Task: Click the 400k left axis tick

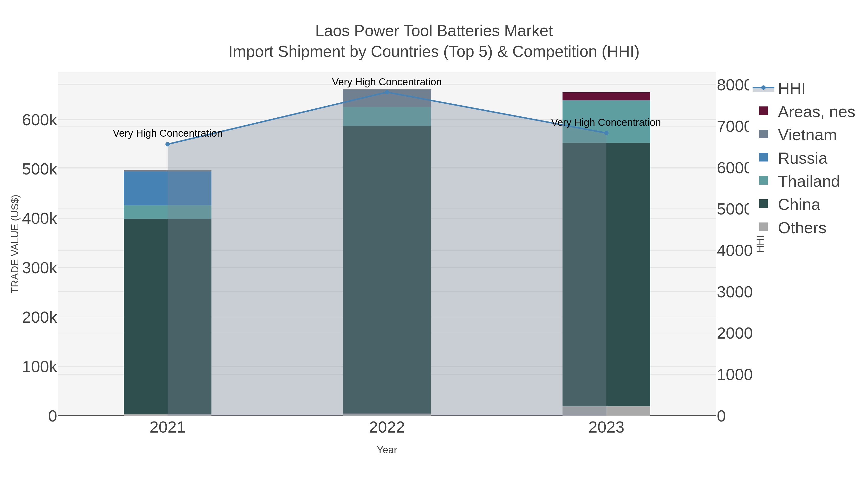Action: 40,219
